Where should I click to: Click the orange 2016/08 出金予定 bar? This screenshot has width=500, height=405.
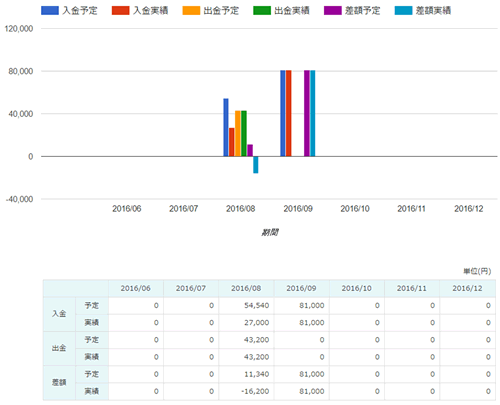click(238, 133)
